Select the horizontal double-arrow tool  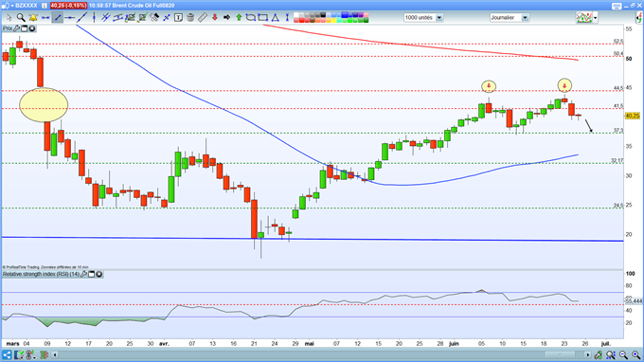[x=45, y=18]
